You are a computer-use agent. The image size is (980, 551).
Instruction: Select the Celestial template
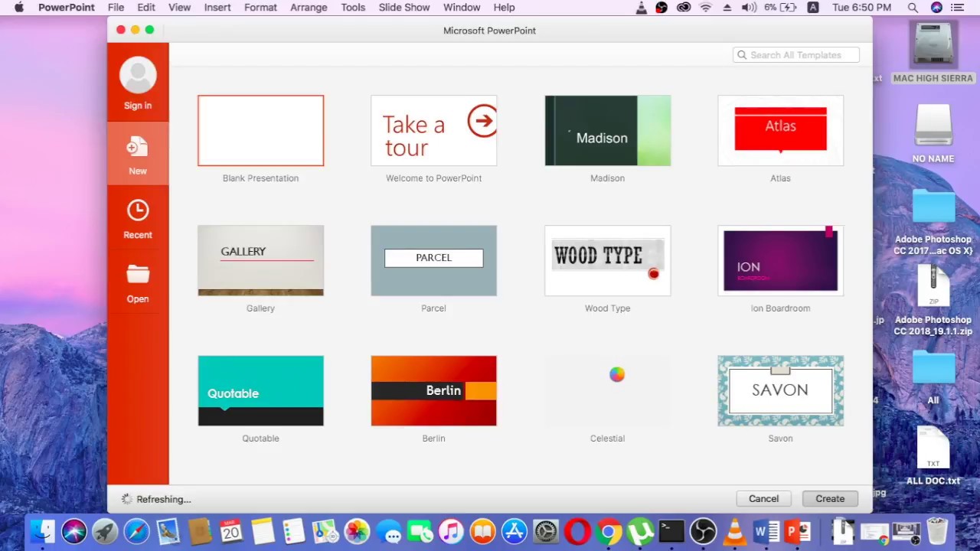(607, 391)
